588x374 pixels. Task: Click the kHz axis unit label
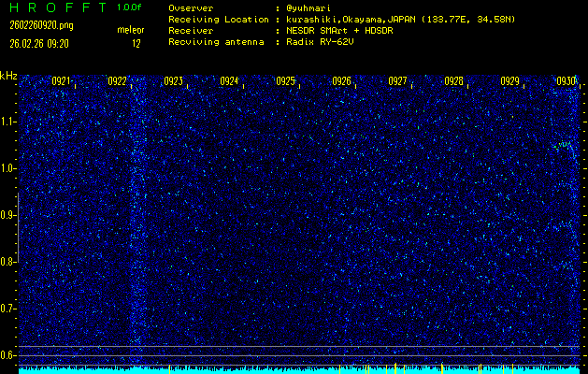(x=8, y=75)
